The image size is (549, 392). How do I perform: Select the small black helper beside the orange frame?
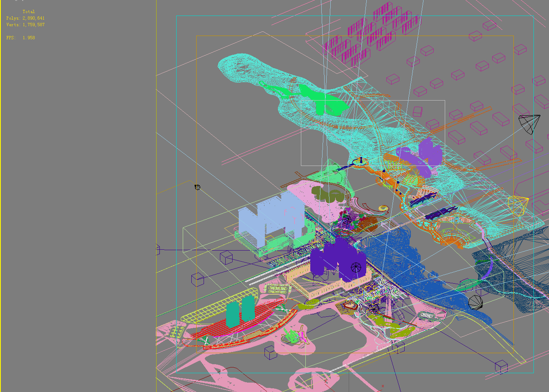[x=197, y=187]
